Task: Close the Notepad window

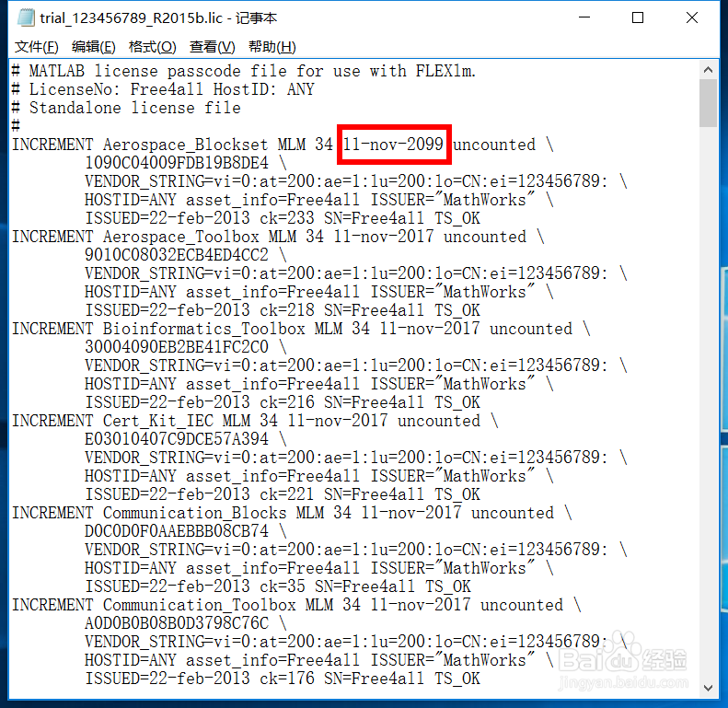Action: [692, 17]
